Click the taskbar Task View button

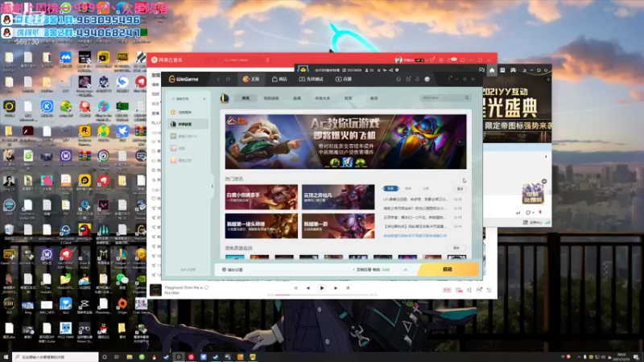117,357
